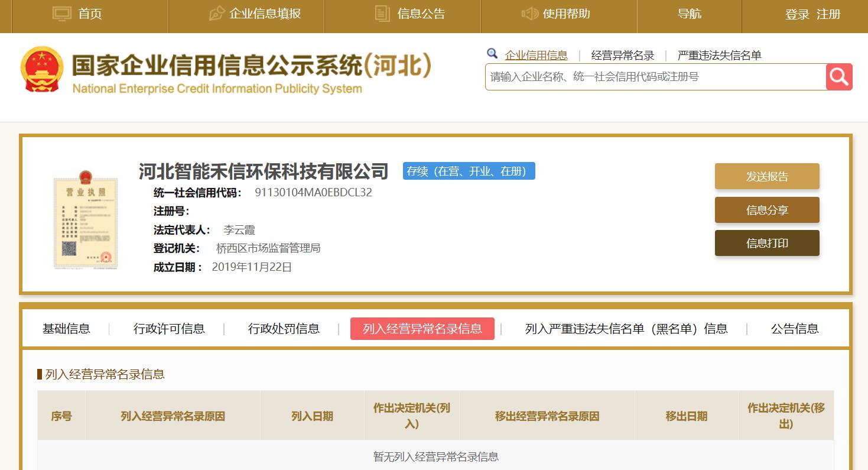The image size is (868, 470).
Task: Switch to the 列入严重违法失信名单（黑名单）信息 tab
Action: coord(626,329)
